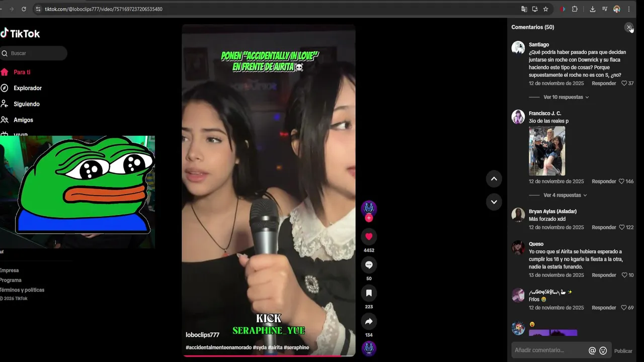Open Bryan Aylas profile avatar
The width and height of the screenshot is (644, 362).
click(518, 215)
